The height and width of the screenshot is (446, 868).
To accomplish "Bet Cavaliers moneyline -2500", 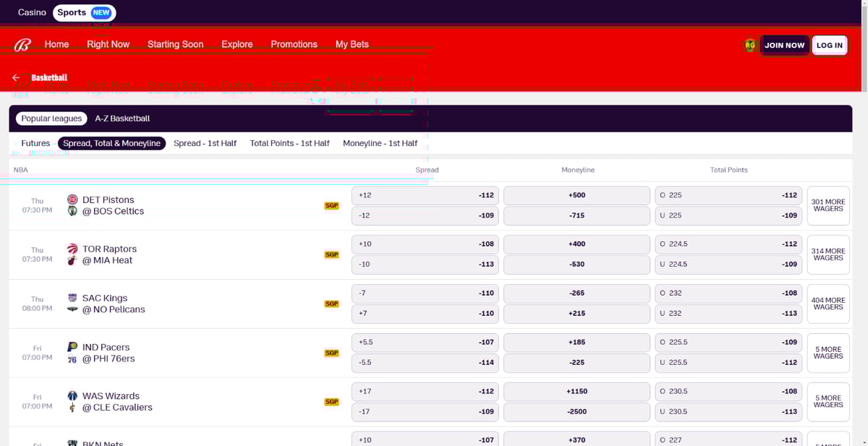I will click(x=577, y=411).
